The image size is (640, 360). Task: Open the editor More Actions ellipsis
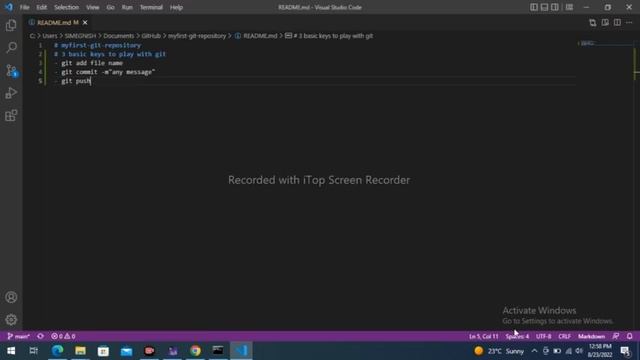tap(629, 23)
